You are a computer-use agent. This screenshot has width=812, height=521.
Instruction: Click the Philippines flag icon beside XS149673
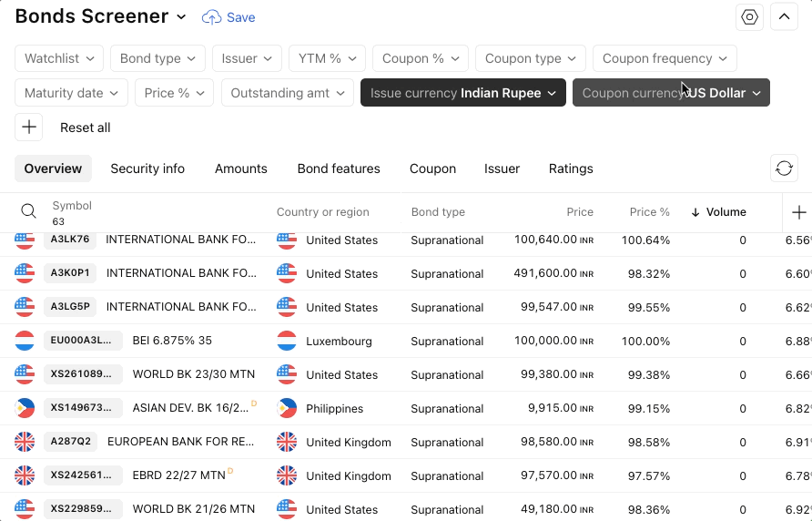click(25, 408)
